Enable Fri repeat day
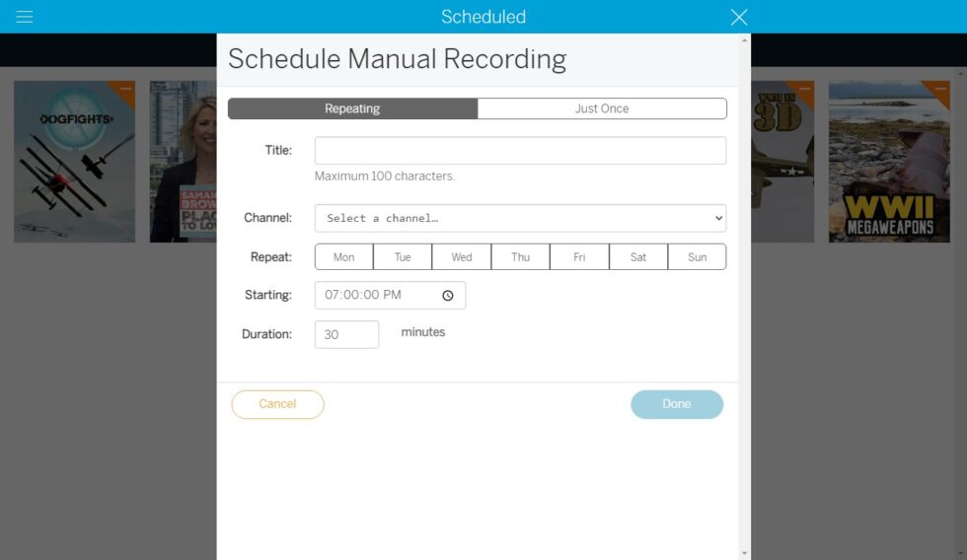This screenshot has width=967, height=560. pyautogui.click(x=579, y=257)
